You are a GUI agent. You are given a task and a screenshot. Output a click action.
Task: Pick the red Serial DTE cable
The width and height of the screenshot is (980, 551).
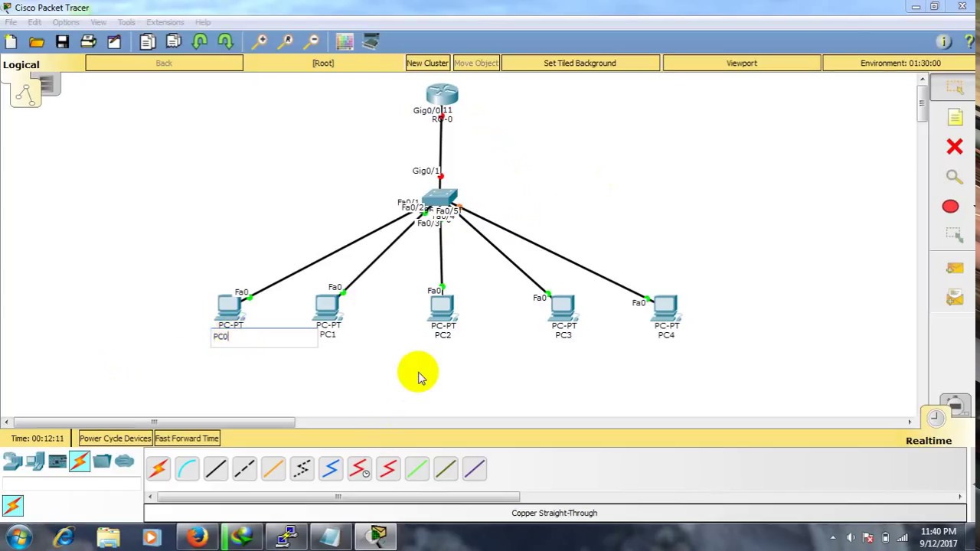pos(388,468)
